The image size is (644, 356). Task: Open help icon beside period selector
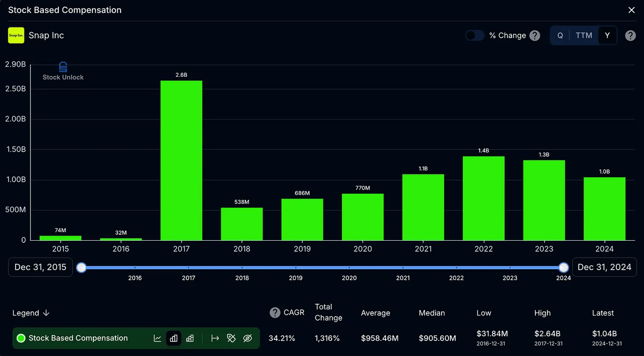click(x=631, y=35)
